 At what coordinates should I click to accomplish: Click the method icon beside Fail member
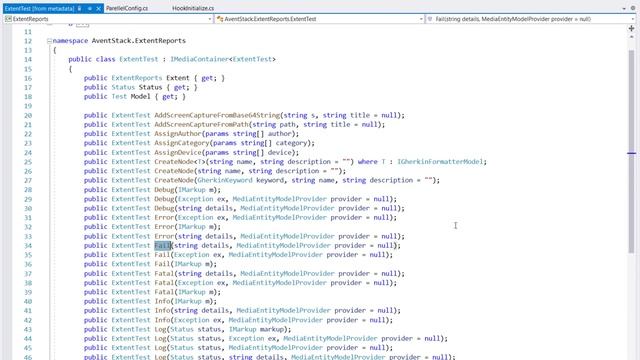(430, 19)
